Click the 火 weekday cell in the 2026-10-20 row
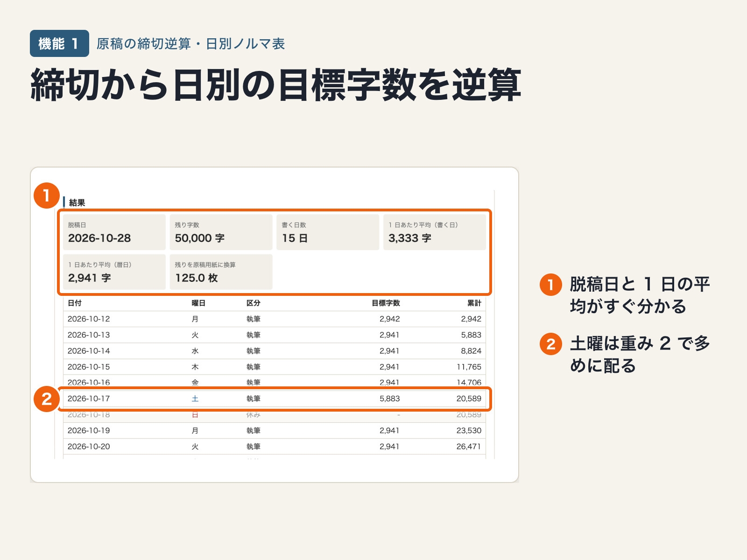Image resolution: width=747 pixels, height=560 pixels. [195, 447]
